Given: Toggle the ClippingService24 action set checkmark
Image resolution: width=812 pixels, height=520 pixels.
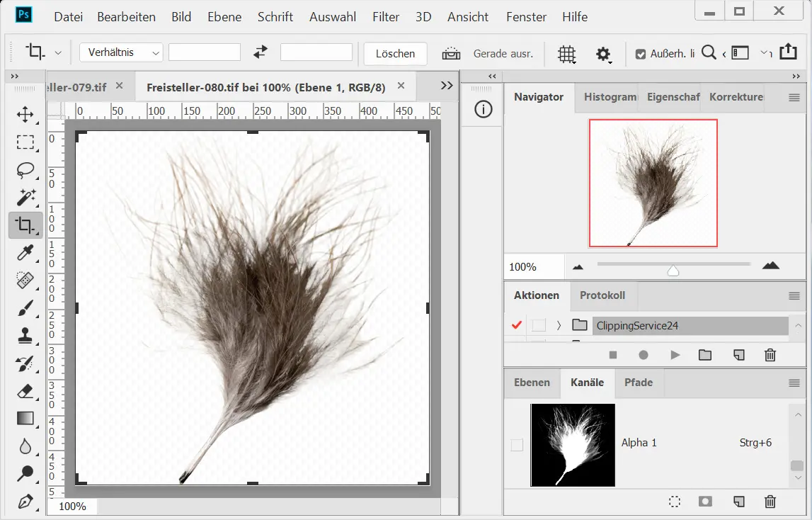Looking at the screenshot, I should click(x=516, y=325).
